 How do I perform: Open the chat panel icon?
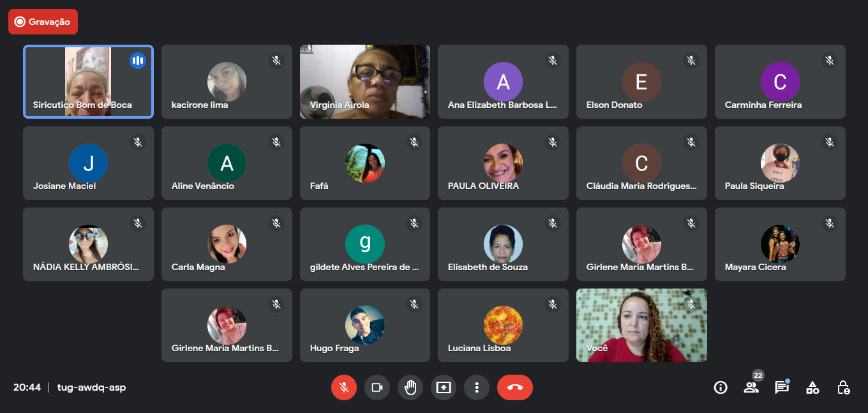pyautogui.click(x=782, y=387)
